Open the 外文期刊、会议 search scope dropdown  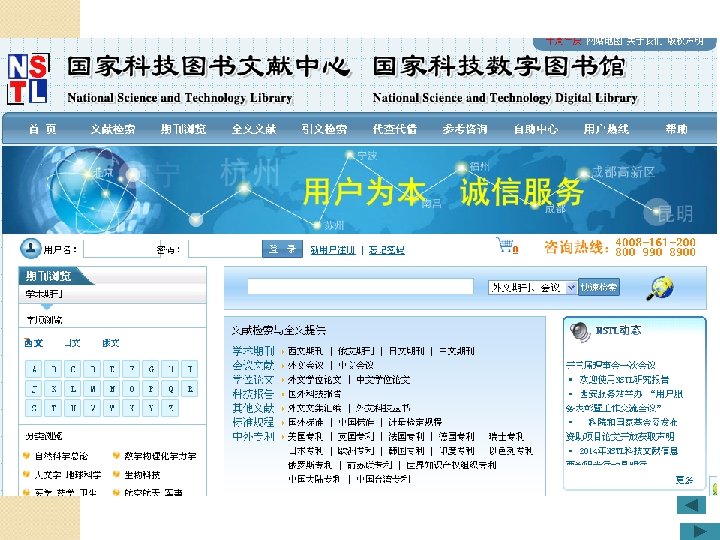pyautogui.click(x=532, y=288)
